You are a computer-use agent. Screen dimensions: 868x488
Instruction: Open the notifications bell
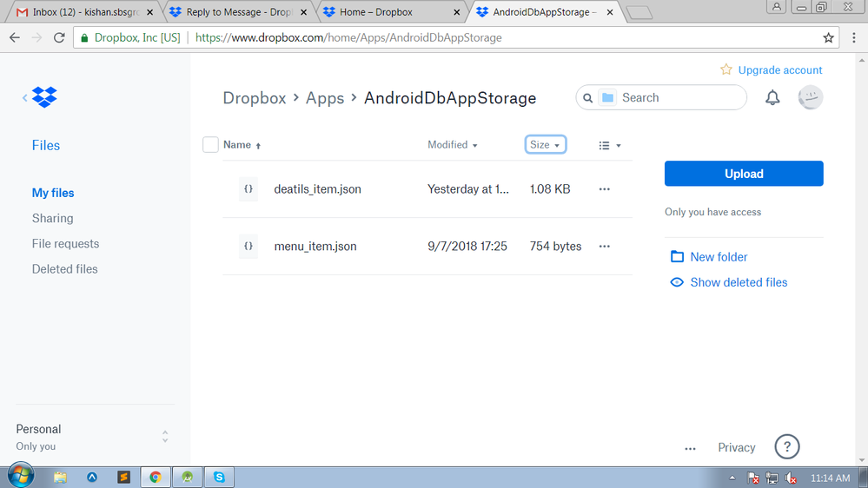coord(772,98)
